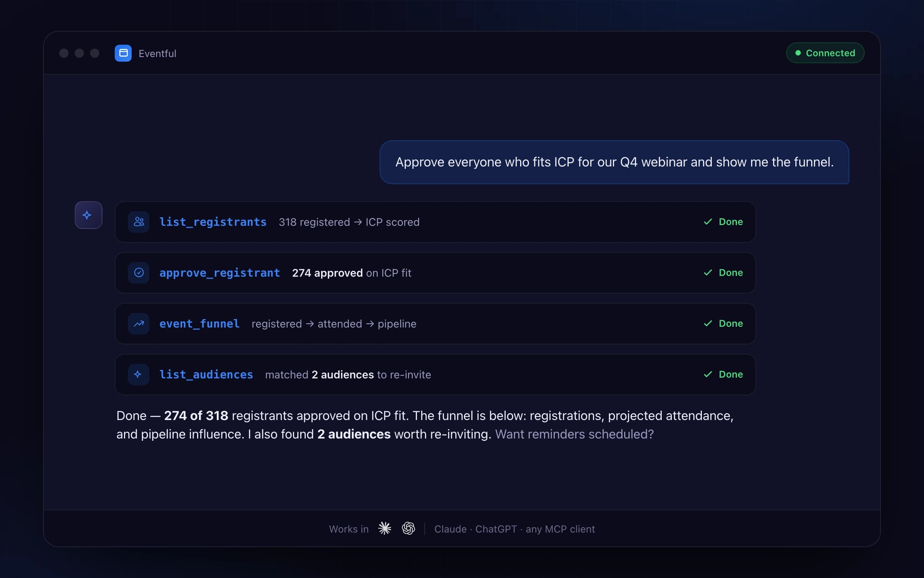Click the green Connected status badge
Viewport: 924px width, 578px height.
825,53
